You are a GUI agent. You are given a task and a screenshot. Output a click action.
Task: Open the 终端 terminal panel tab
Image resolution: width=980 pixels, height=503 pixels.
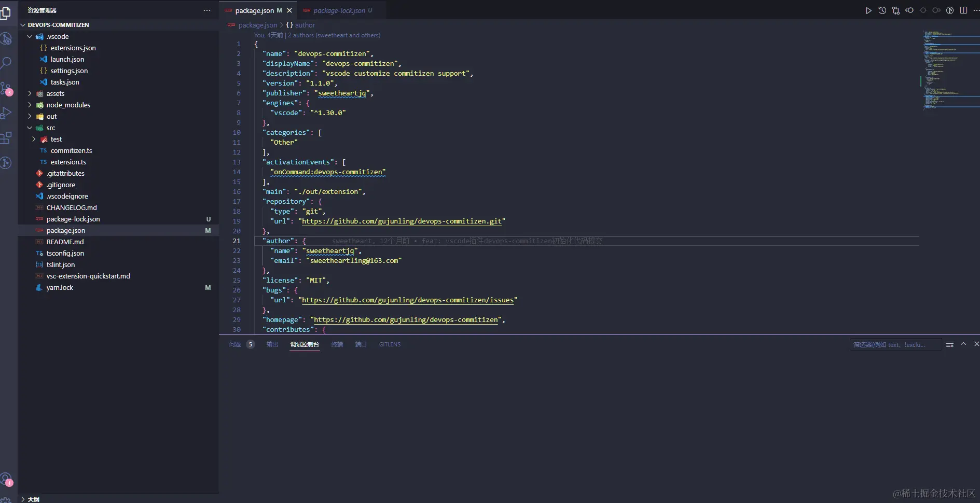(337, 344)
